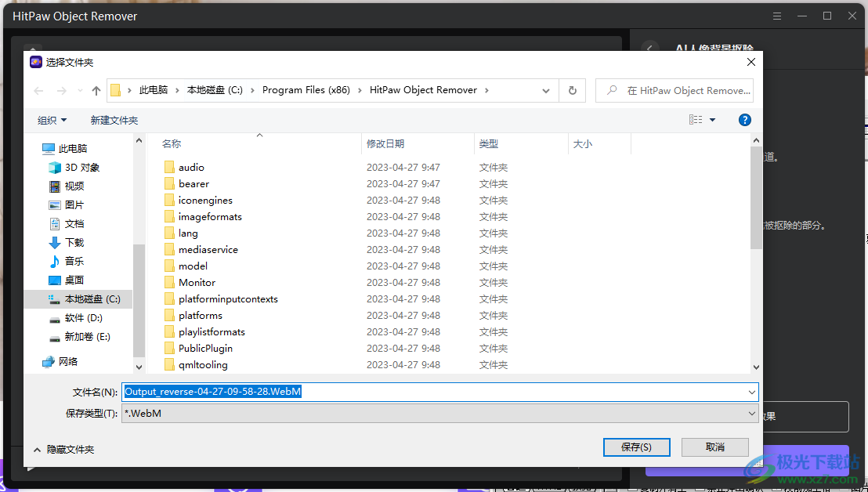Open 下载 in the sidebar

click(67, 242)
